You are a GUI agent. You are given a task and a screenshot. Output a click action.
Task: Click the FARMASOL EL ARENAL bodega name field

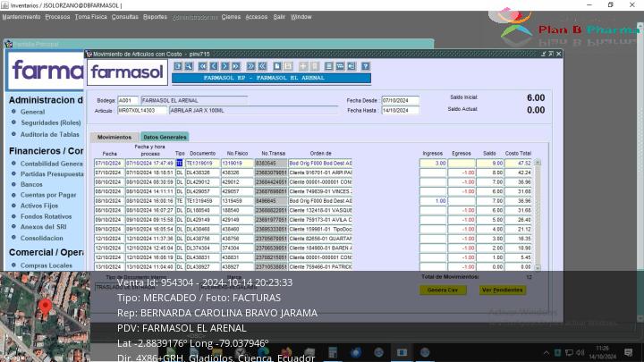coord(194,100)
